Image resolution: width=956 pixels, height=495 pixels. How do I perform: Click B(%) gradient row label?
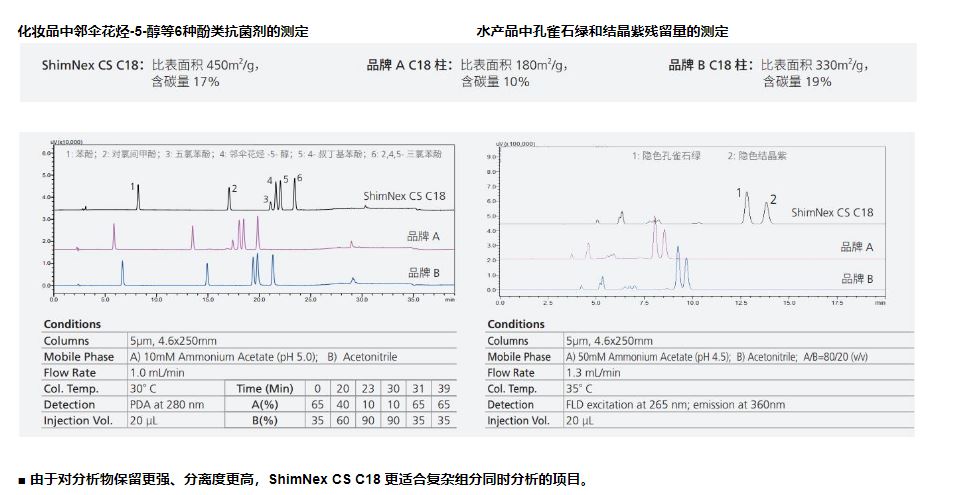click(265, 421)
